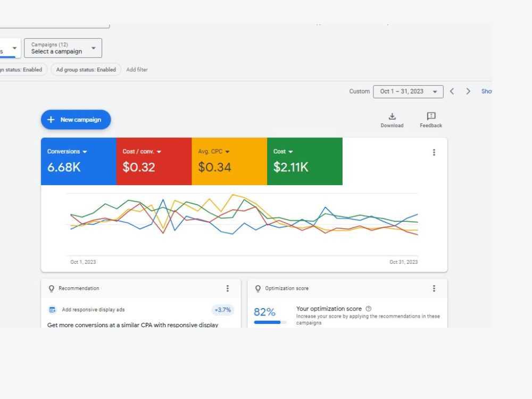Open the Select a campaign dropdown
The image size is (532, 399).
click(x=63, y=48)
